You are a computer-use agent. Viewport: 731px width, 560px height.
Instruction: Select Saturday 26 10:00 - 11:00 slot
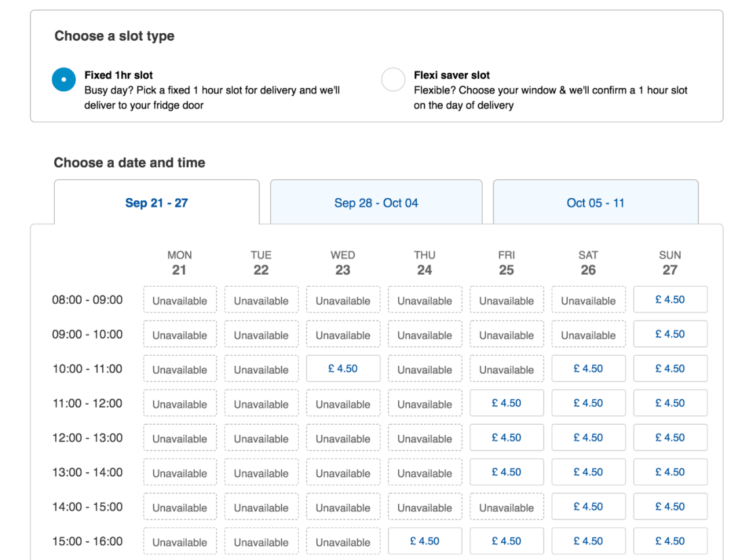point(588,369)
